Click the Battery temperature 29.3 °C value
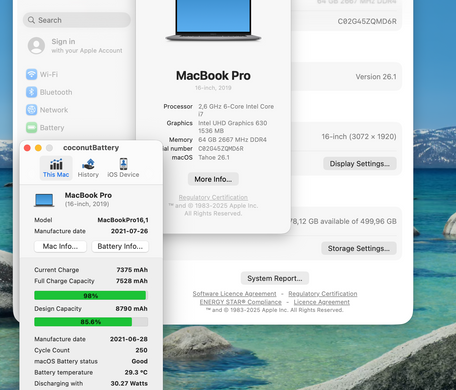The width and height of the screenshot is (456, 390). (x=136, y=372)
